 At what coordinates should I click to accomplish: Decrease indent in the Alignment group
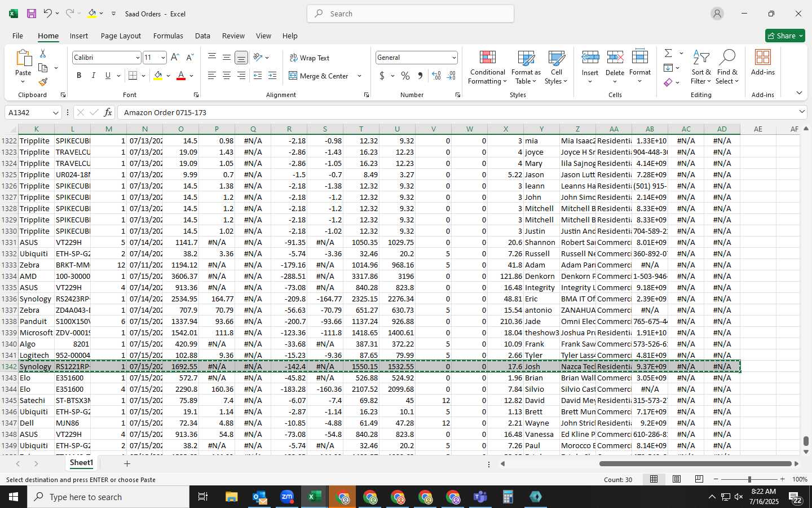coord(258,76)
